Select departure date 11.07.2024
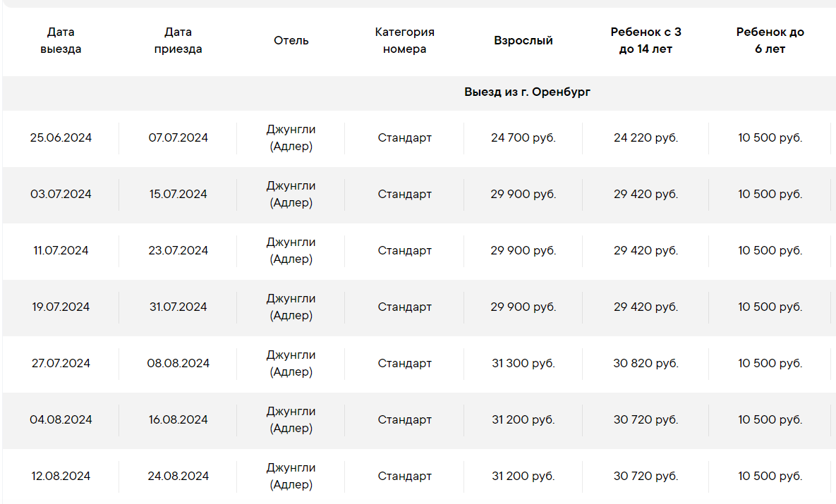Viewport: 836px width, 504px height. [61, 251]
